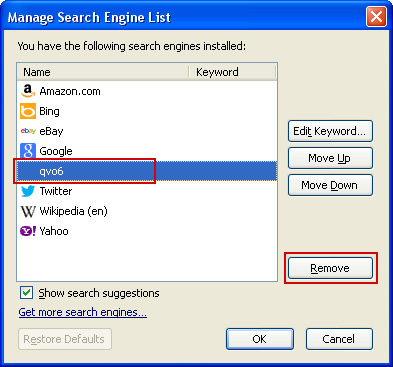393x367 pixels.
Task: Confirm changes with OK button
Action: [260, 339]
